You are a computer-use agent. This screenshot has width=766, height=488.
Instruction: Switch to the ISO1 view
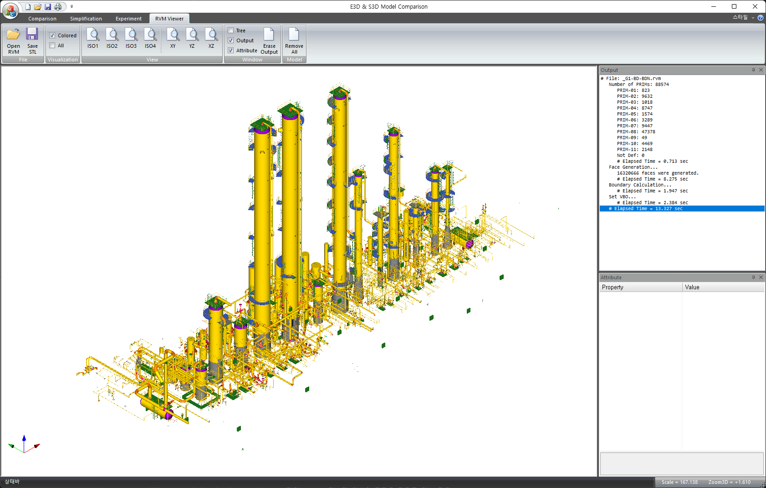[93, 39]
